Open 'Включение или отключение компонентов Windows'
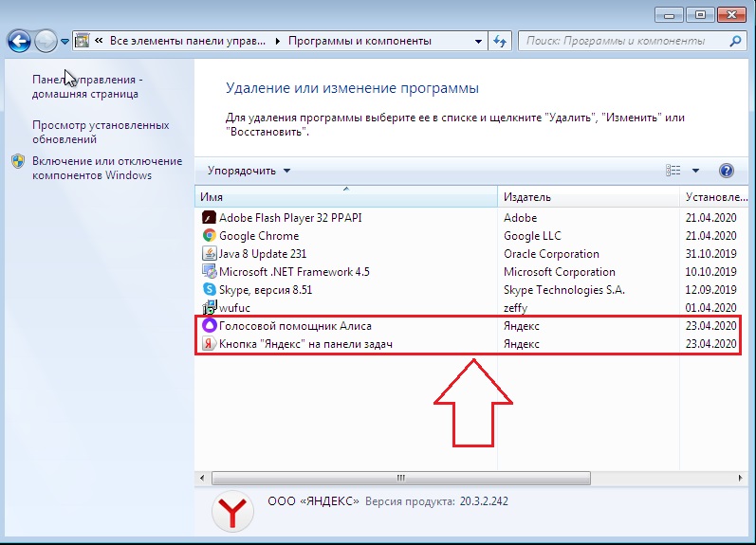The image size is (756, 545). click(x=107, y=168)
